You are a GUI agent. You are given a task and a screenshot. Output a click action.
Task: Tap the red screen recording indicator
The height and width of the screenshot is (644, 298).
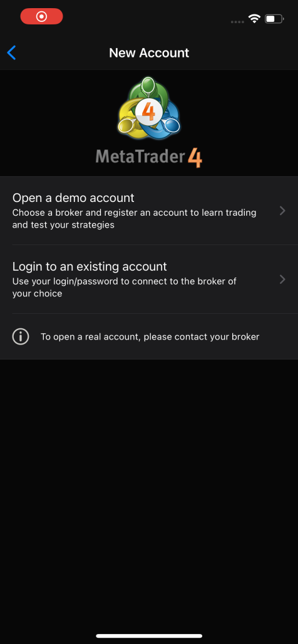coord(41,16)
